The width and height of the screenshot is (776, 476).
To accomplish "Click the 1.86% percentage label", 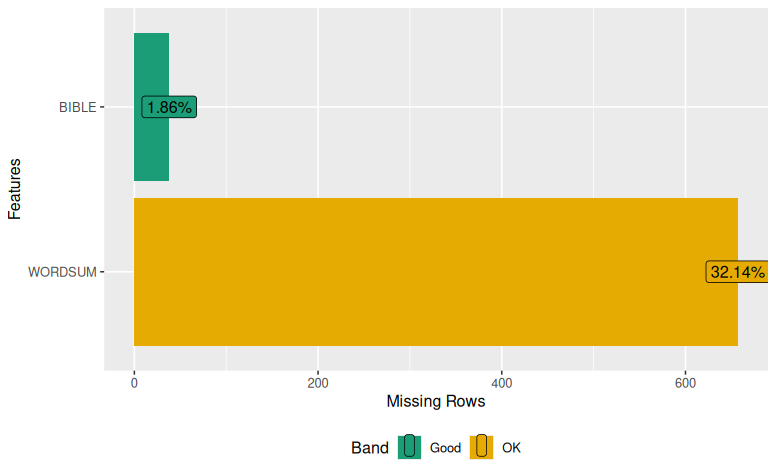I will pos(169,107).
